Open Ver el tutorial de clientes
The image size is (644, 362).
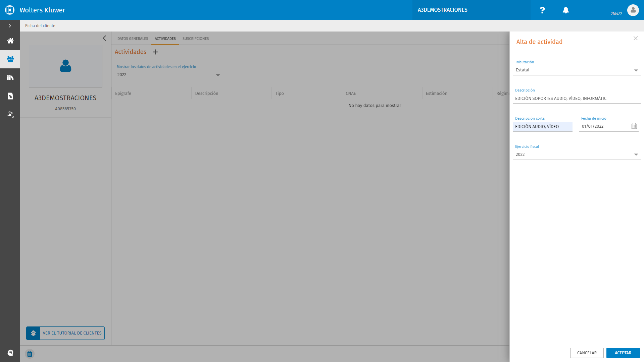(x=65, y=333)
